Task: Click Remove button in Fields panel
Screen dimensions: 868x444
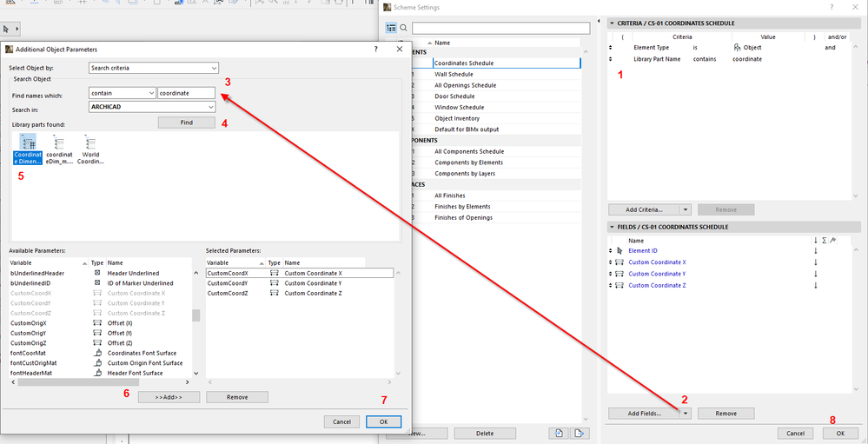Action: [x=726, y=414]
